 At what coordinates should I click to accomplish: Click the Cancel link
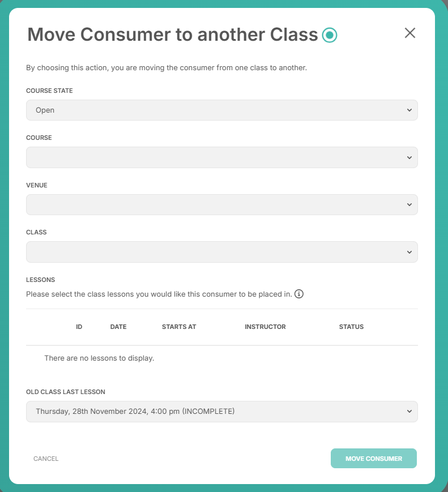pyautogui.click(x=46, y=459)
